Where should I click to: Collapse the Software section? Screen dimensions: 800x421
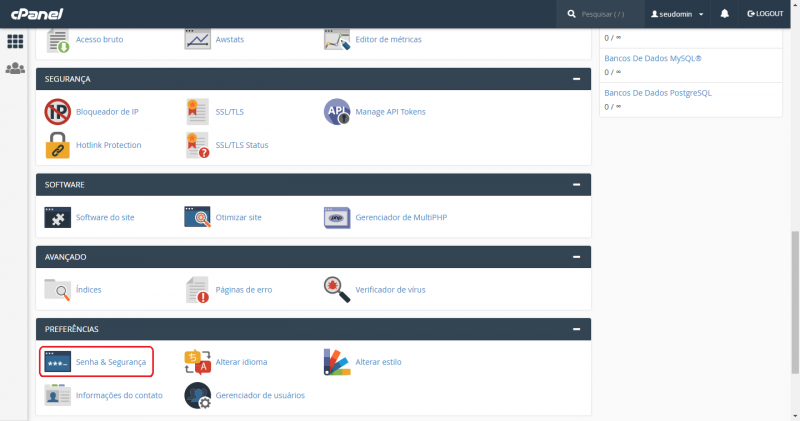576,185
